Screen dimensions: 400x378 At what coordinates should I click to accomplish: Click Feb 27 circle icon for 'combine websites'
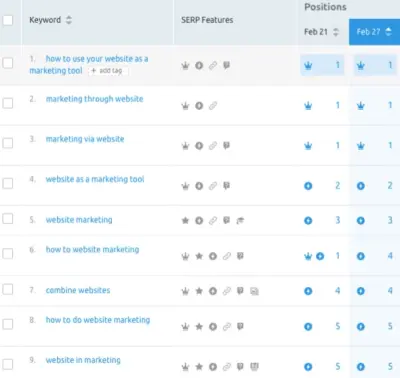[361, 291]
